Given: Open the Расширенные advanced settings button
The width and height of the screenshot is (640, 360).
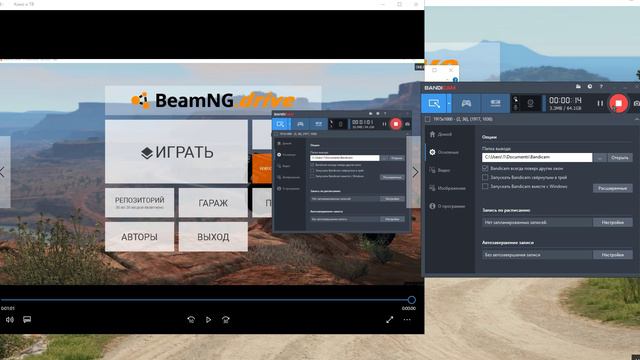Looking at the screenshot, I should tap(613, 188).
